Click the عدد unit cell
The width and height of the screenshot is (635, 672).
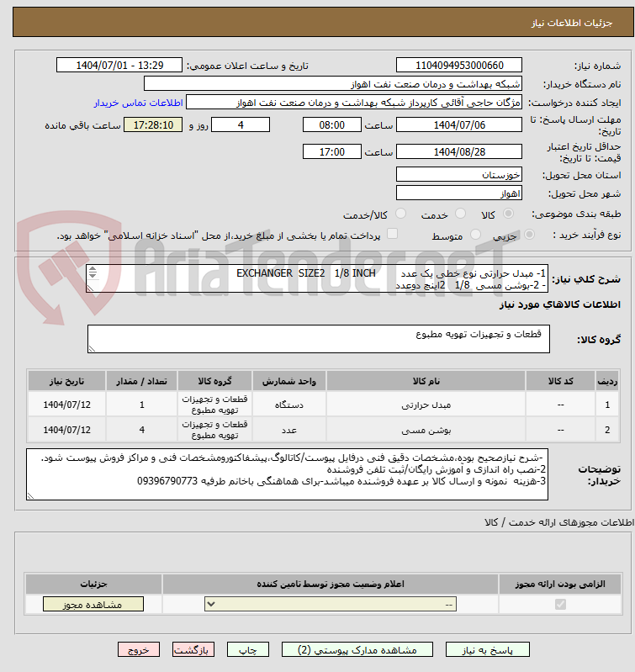coord(289,430)
